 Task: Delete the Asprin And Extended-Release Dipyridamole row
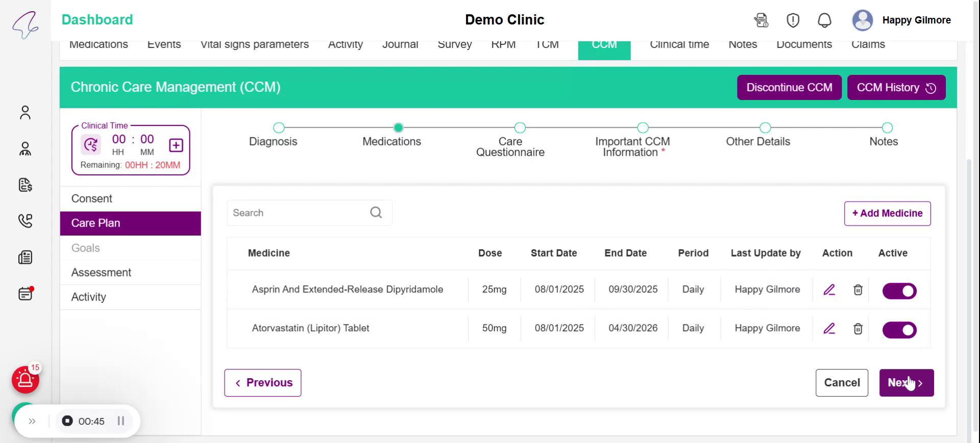858,290
